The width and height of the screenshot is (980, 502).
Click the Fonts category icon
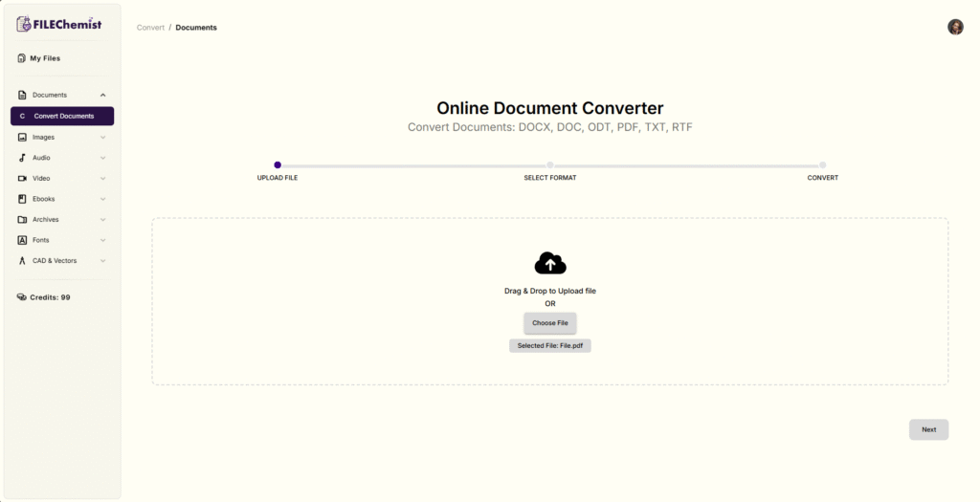point(22,240)
